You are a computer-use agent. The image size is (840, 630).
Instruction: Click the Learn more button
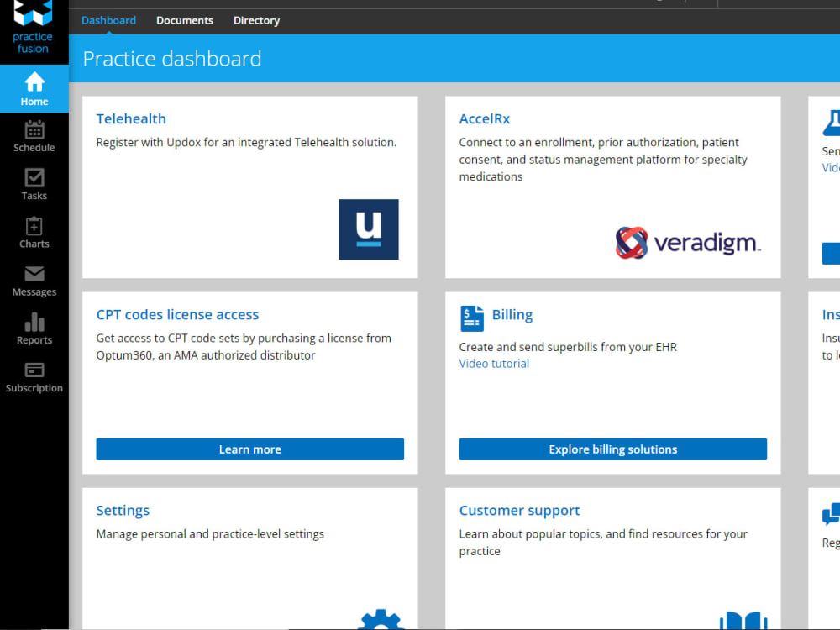250,449
